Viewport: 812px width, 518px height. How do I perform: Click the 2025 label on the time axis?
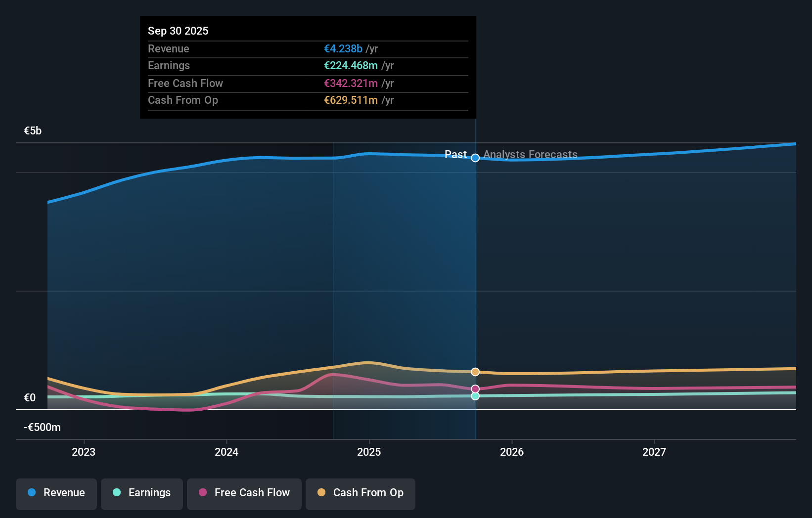[x=369, y=451]
